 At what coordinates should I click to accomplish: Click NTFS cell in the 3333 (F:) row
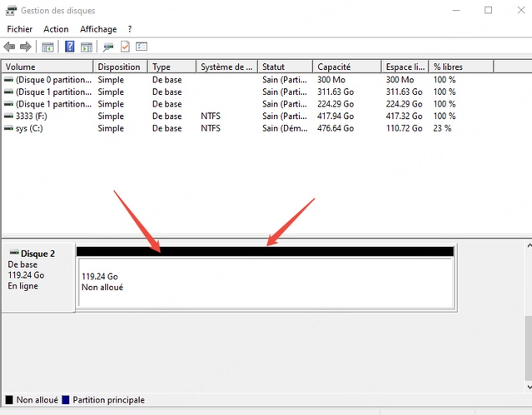point(211,116)
